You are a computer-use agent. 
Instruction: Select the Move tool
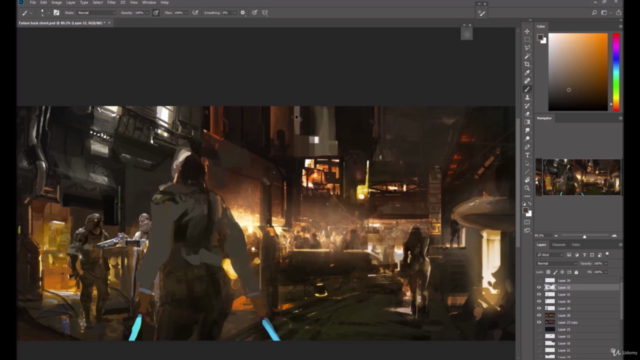coord(527,31)
